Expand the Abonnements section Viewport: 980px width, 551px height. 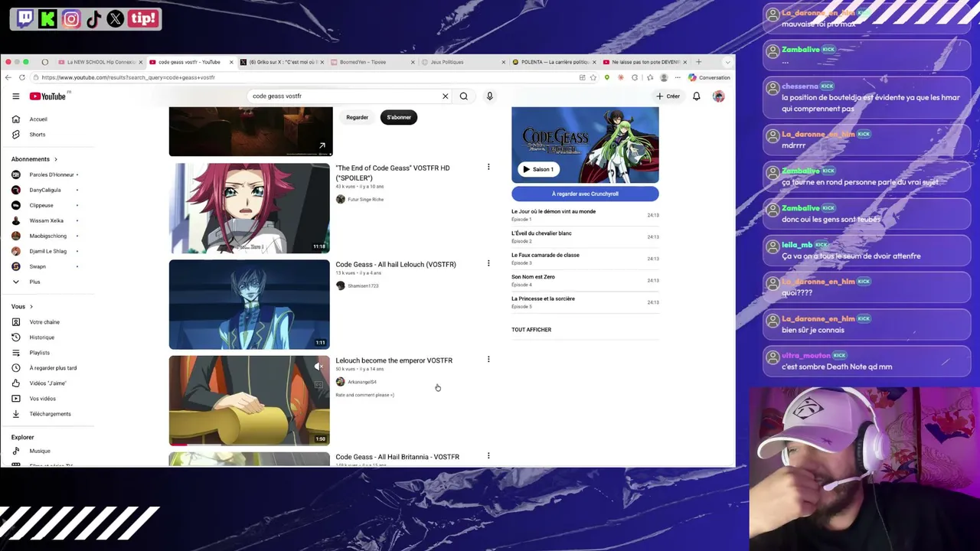coord(34,159)
